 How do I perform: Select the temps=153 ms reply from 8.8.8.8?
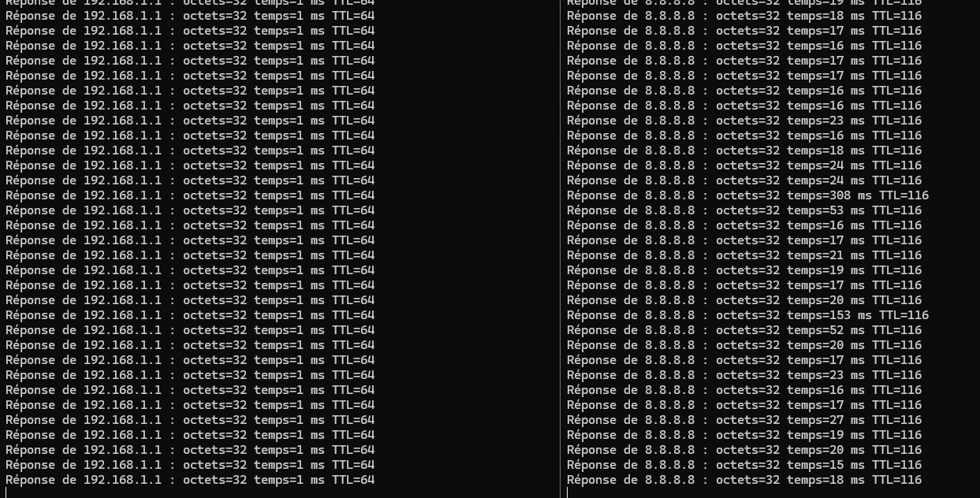[x=747, y=315]
